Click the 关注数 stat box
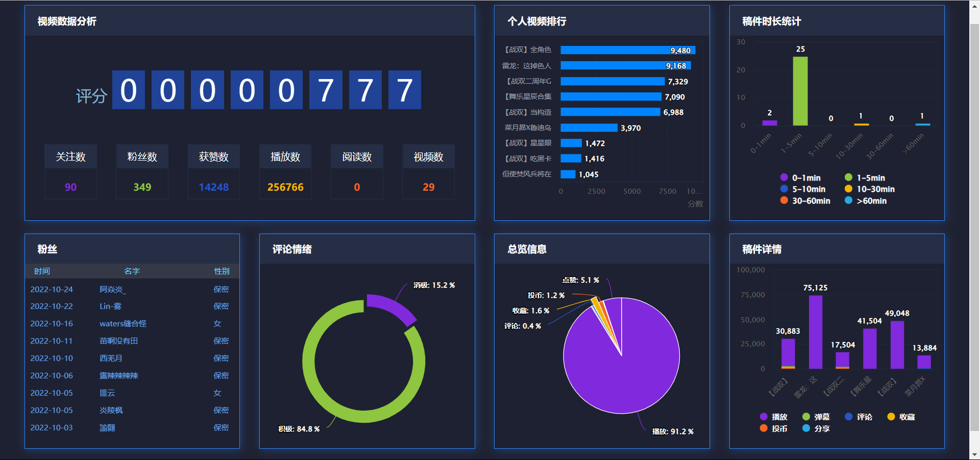Image resolution: width=980 pixels, height=460 pixels. point(70,172)
